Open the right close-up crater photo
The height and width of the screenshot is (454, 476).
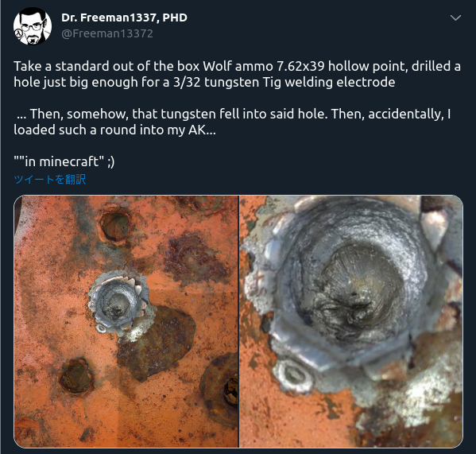(351, 321)
